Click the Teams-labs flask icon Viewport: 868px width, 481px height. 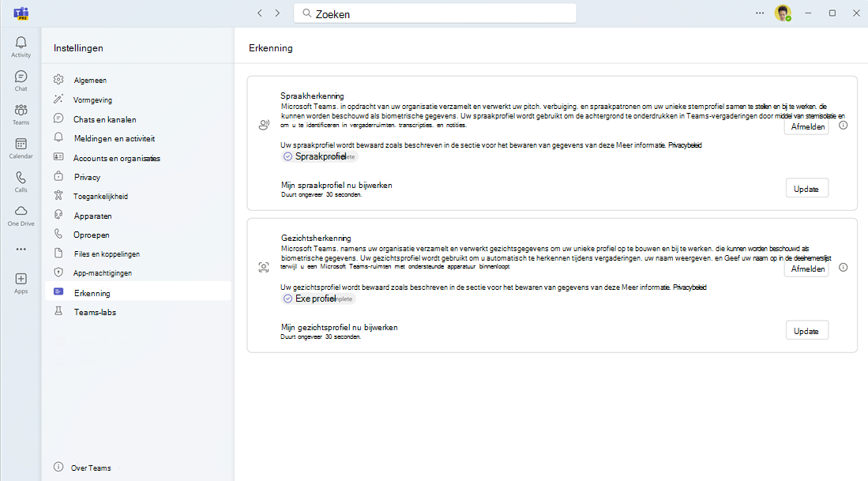point(58,311)
